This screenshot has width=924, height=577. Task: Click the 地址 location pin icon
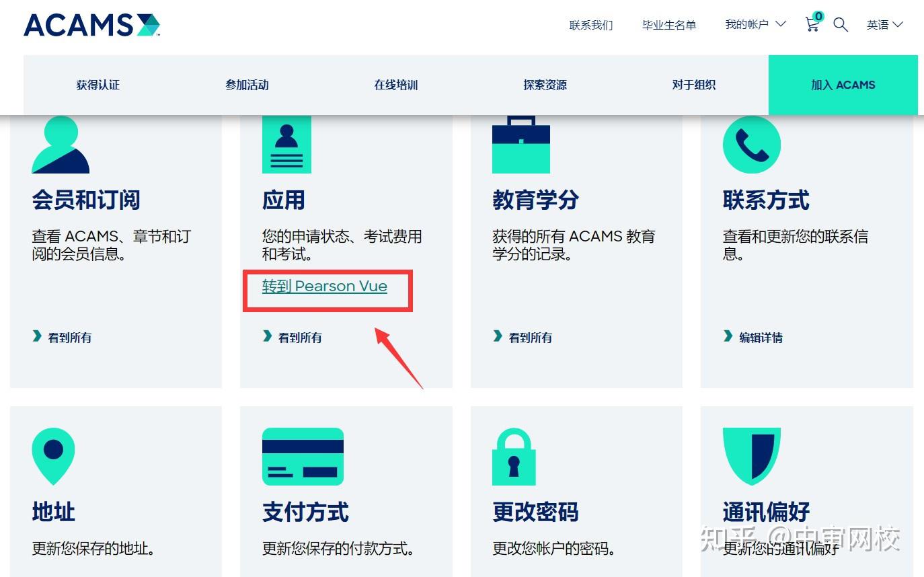coord(53,456)
